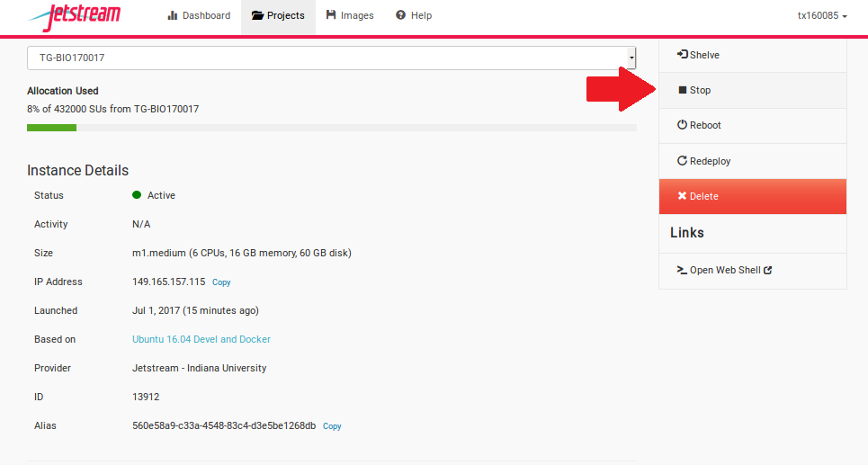Click the Stop square icon

[x=683, y=90]
